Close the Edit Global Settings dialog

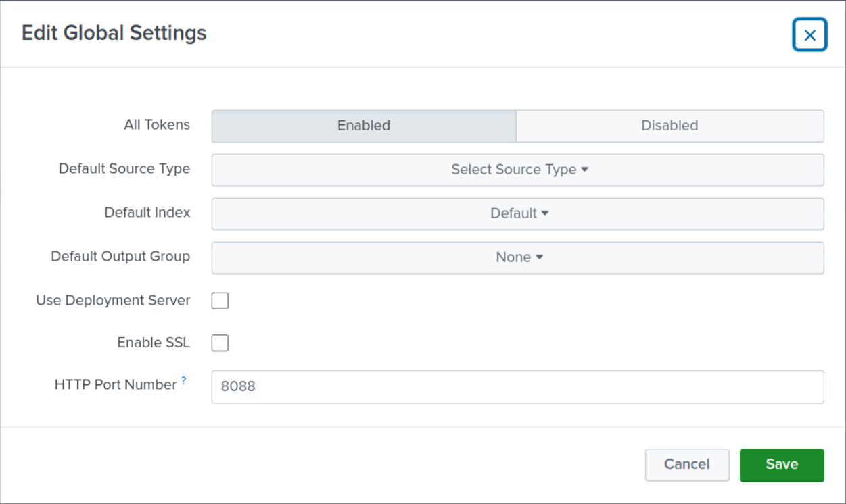click(809, 35)
